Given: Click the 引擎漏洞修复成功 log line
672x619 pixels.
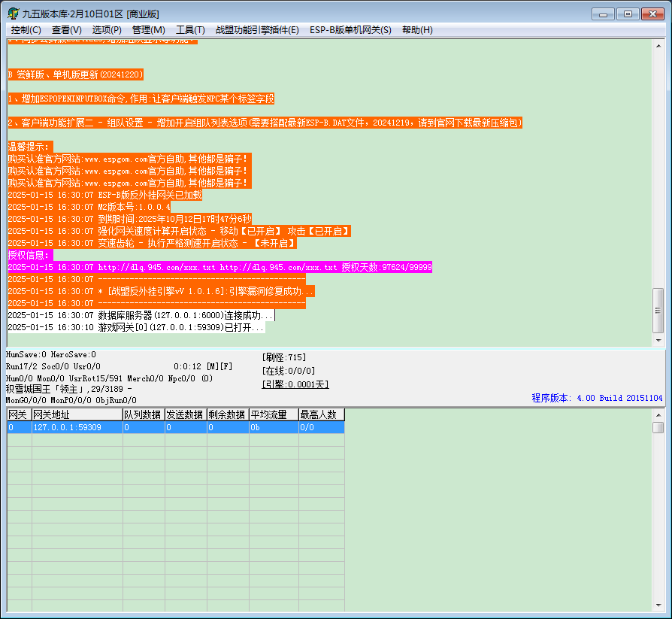Looking at the screenshot, I should (161, 291).
